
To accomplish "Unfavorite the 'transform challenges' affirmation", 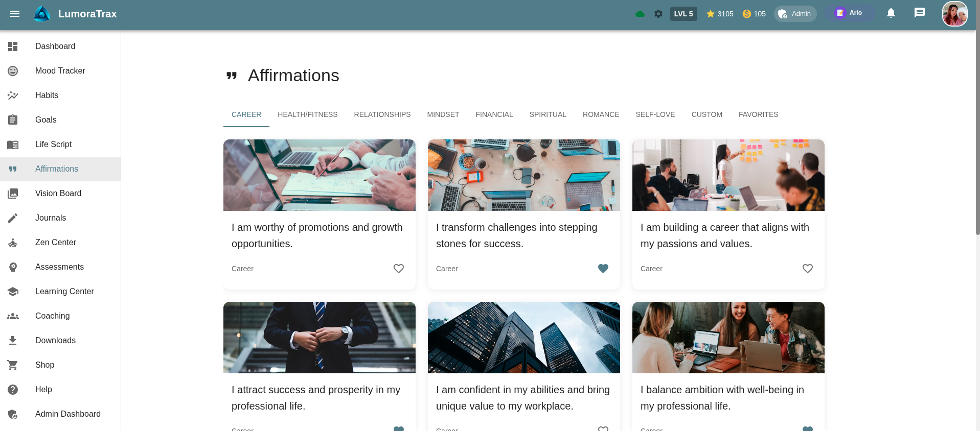I will pos(603,269).
